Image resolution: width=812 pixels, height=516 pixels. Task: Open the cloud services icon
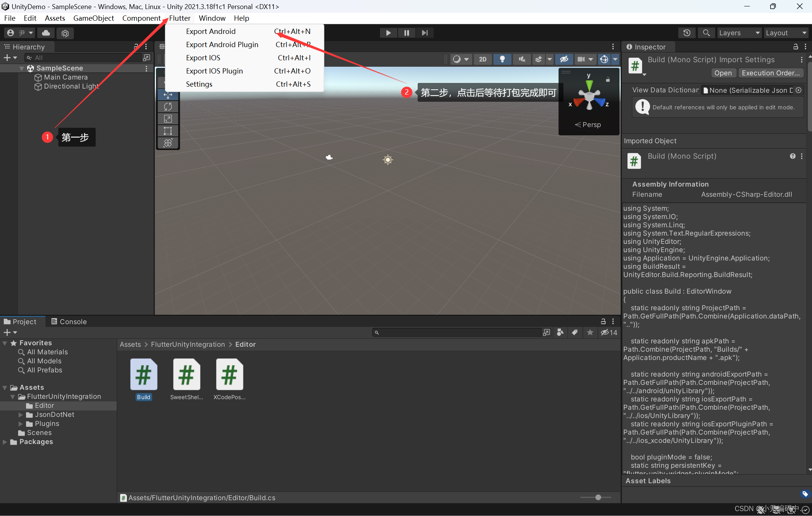click(x=46, y=33)
